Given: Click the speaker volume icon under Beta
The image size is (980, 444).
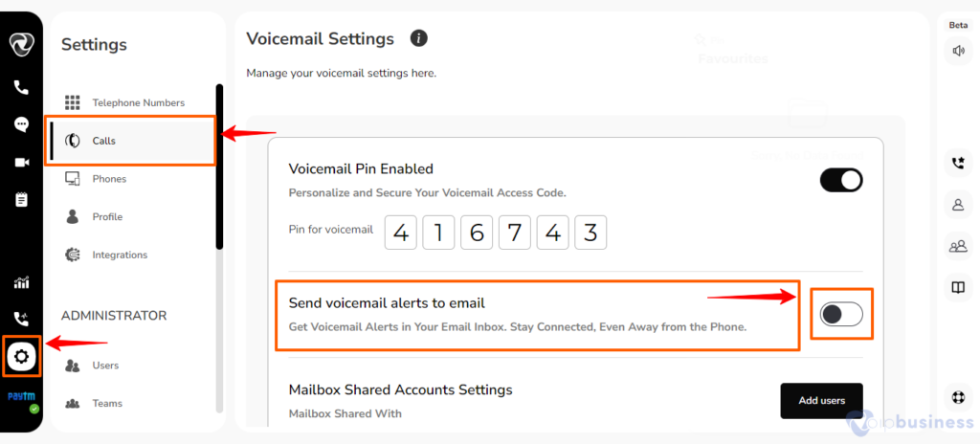Looking at the screenshot, I should coord(959,52).
